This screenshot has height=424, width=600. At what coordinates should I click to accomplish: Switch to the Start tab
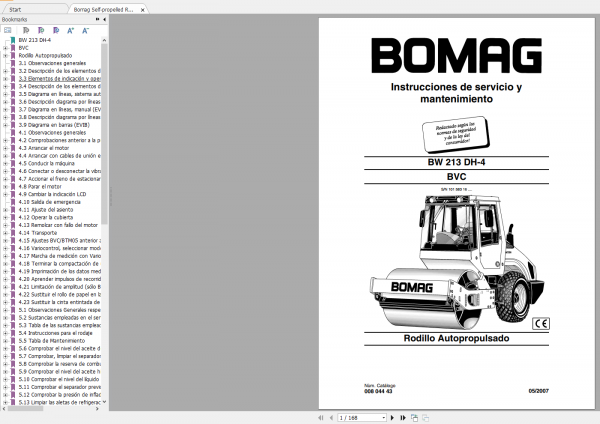[15, 9]
